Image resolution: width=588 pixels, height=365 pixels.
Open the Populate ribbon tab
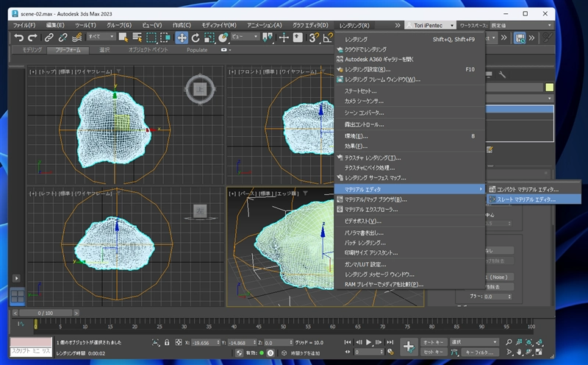point(197,49)
